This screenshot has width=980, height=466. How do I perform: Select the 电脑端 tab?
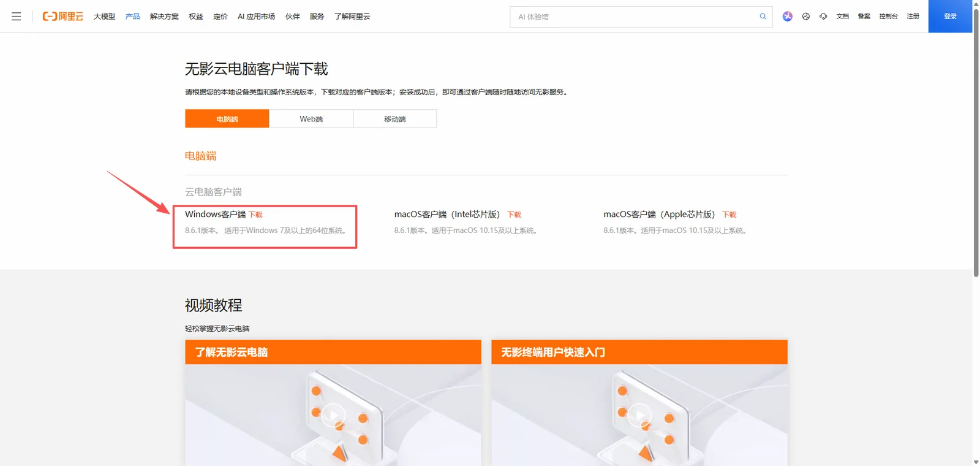(x=227, y=119)
